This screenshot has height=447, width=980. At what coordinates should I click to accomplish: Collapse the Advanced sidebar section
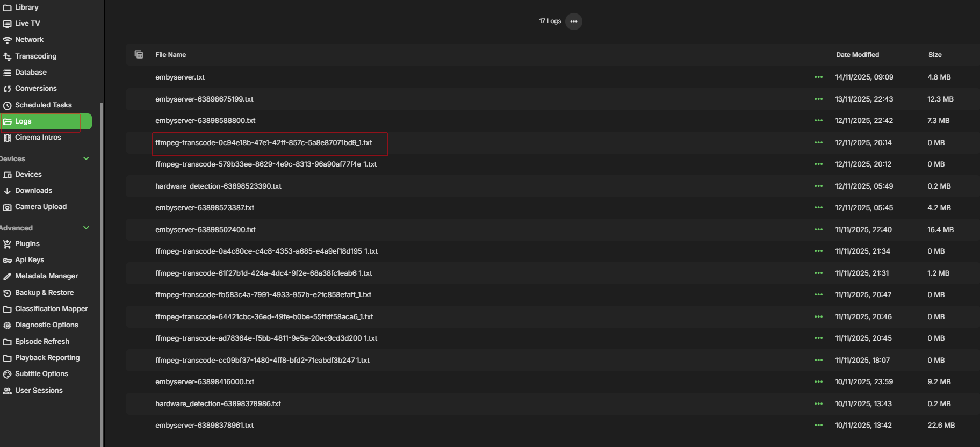(x=86, y=228)
